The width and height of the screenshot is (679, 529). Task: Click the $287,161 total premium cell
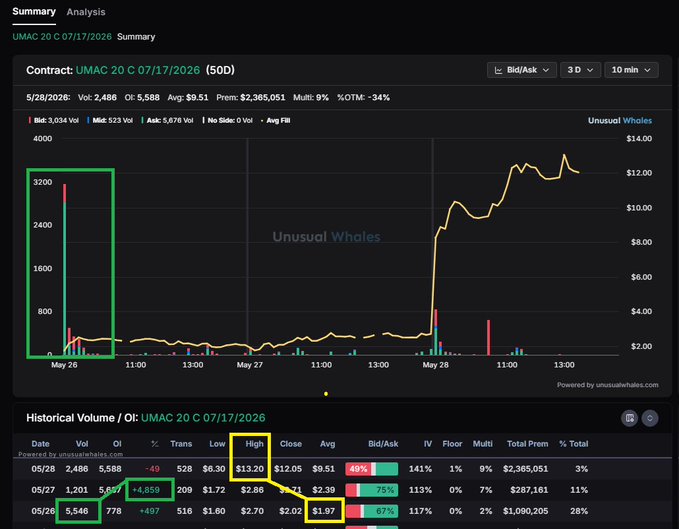click(529, 490)
